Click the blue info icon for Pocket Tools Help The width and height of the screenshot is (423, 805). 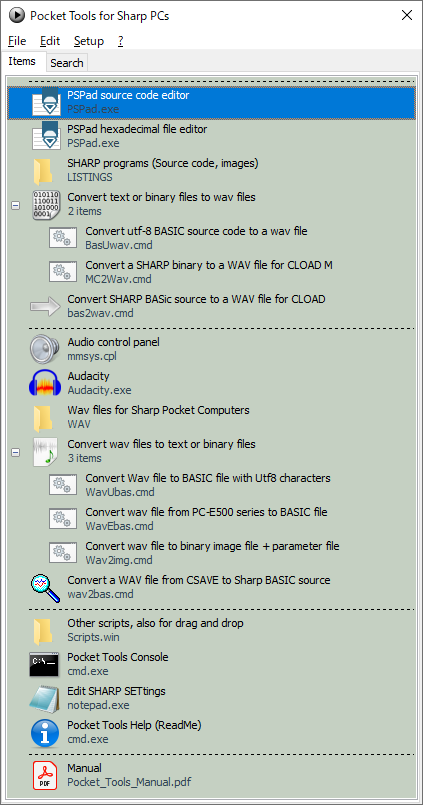45,733
